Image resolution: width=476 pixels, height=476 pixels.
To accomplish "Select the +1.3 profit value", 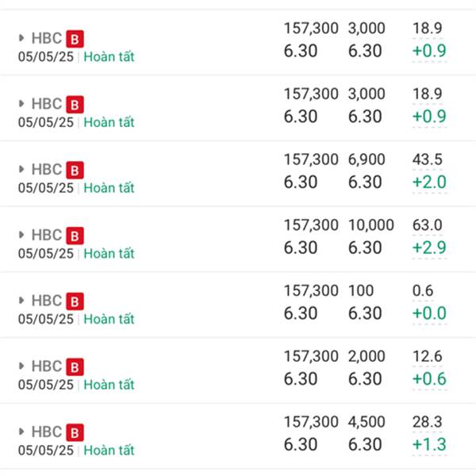I will 429,444.
